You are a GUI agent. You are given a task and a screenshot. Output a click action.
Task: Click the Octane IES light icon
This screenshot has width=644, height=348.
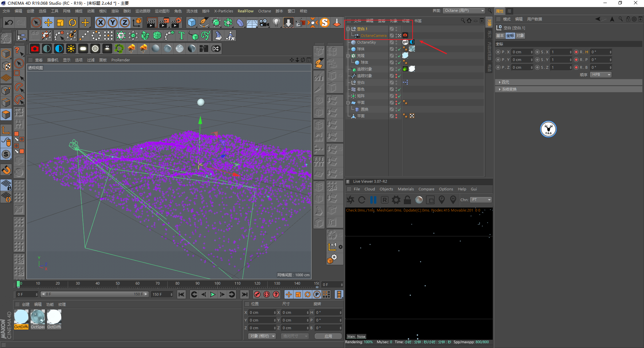tap(107, 49)
